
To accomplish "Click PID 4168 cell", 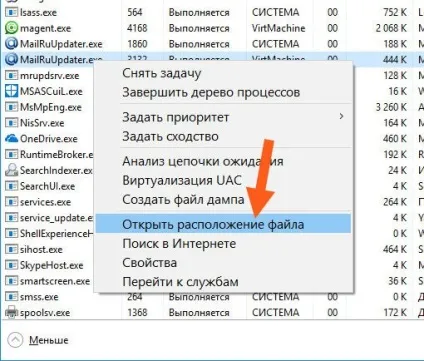I will [137, 28].
